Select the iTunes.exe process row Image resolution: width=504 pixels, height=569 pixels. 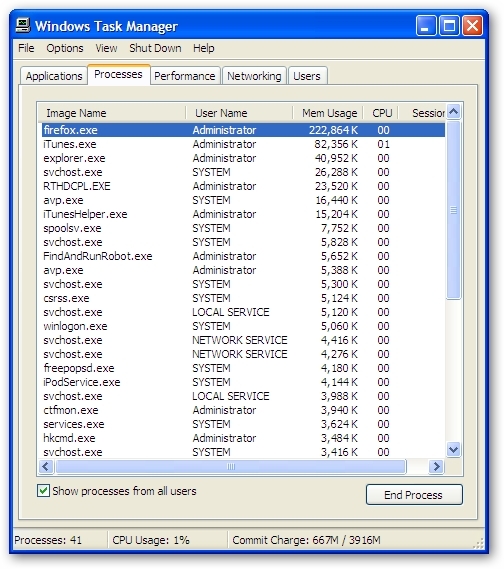click(x=243, y=144)
